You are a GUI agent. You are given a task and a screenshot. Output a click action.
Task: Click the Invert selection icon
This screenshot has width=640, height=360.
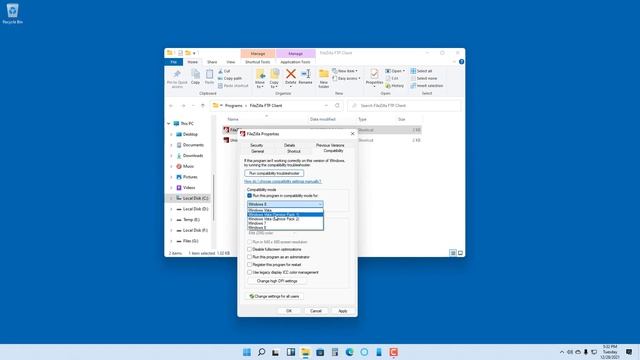coord(413,86)
